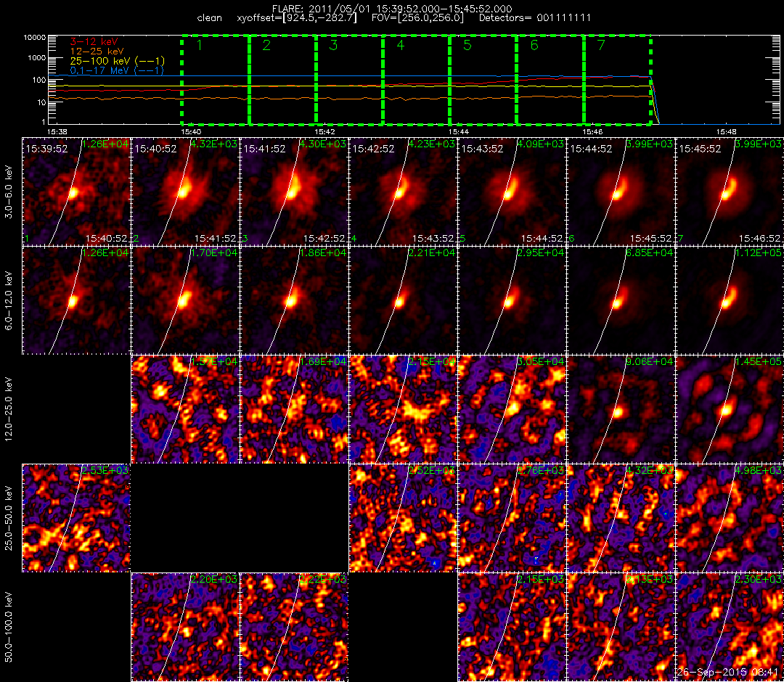Click the 15:44 time axis tick label
Screen dimensions: 784x682
click(459, 131)
